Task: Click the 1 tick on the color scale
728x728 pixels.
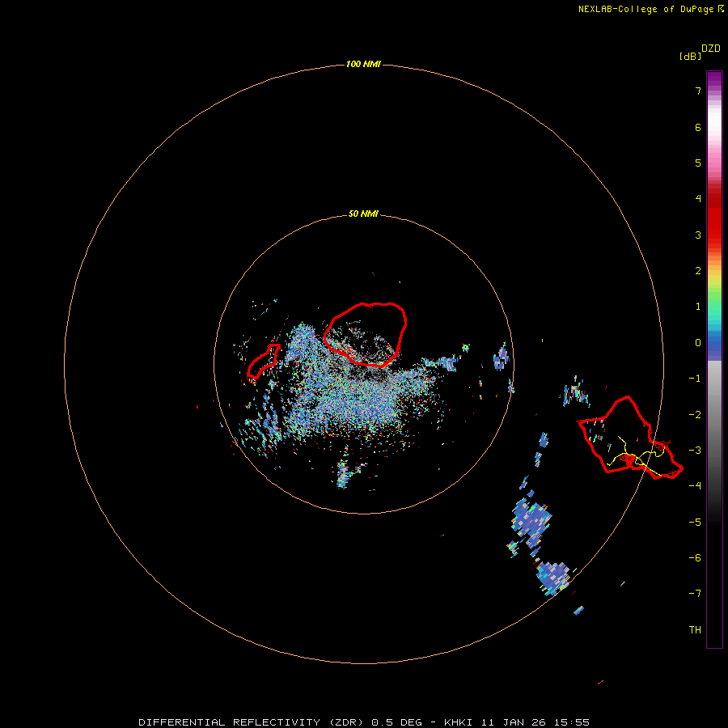Action: click(x=698, y=307)
